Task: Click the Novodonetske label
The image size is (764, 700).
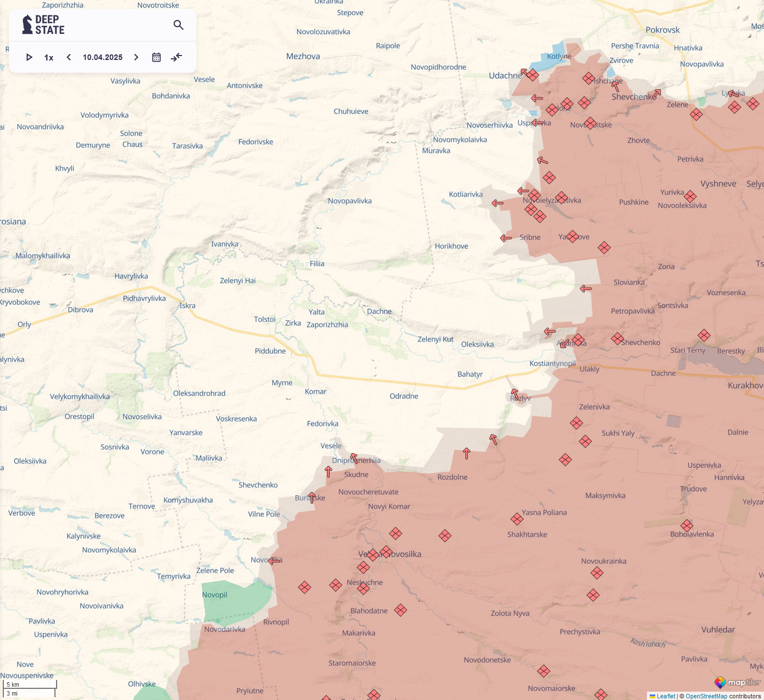Action: tap(487, 659)
